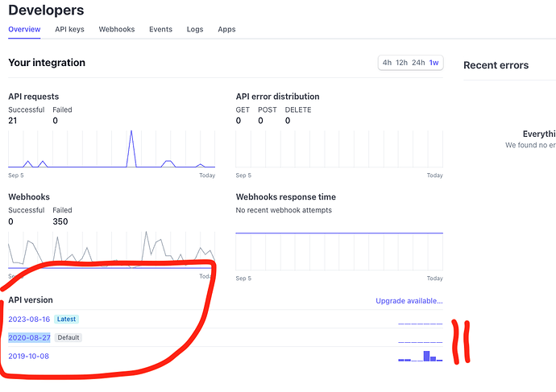Click the Upgrade available link
This screenshot has height=392, width=556.
(x=409, y=301)
